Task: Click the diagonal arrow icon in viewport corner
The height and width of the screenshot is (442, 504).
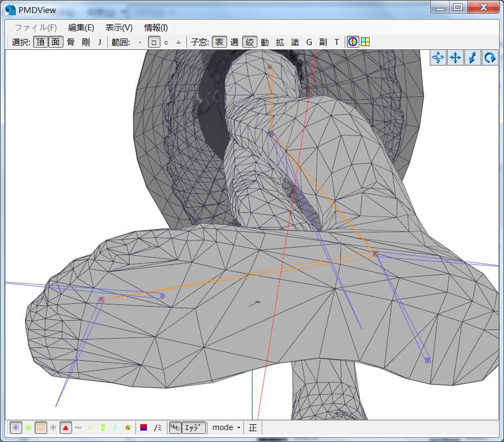Action: pyautogui.click(x=473, y=57)
